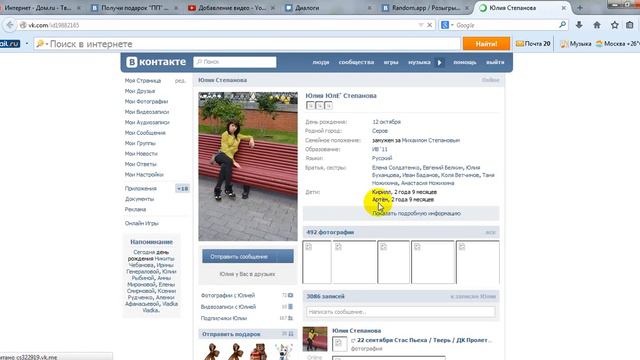Open игры in VK header
The image size is (640, 360).
tap(391, 62)
